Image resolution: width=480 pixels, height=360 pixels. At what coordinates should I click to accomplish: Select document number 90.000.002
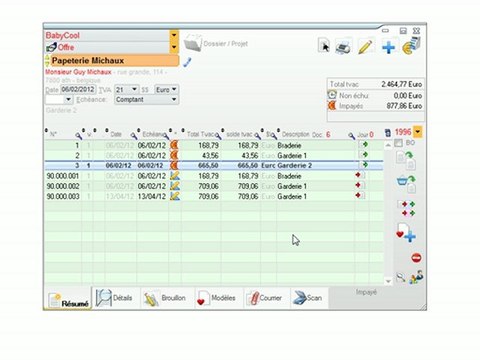(63, 186)
